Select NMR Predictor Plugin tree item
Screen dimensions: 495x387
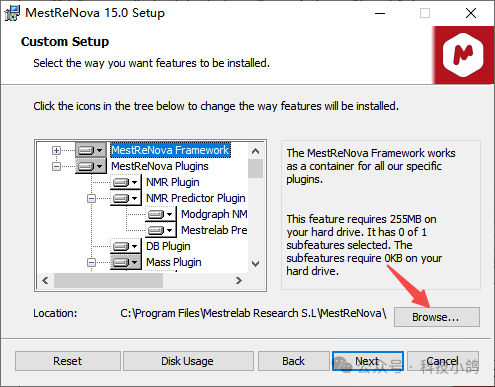point(196,198)
